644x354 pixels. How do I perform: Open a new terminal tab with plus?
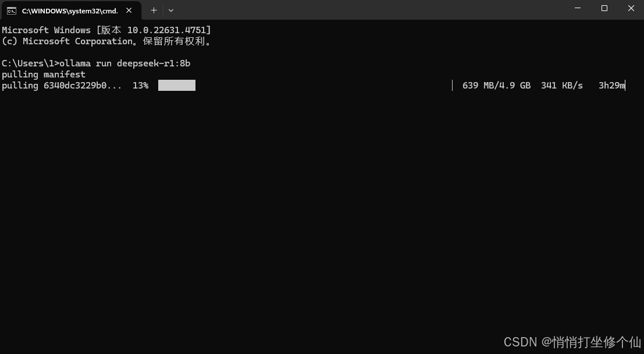[154, 10]
